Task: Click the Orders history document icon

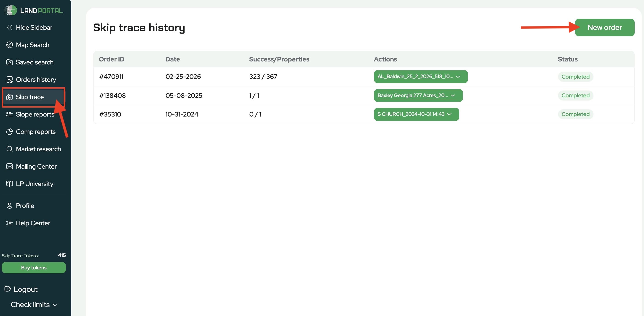Action: point(10,80)
